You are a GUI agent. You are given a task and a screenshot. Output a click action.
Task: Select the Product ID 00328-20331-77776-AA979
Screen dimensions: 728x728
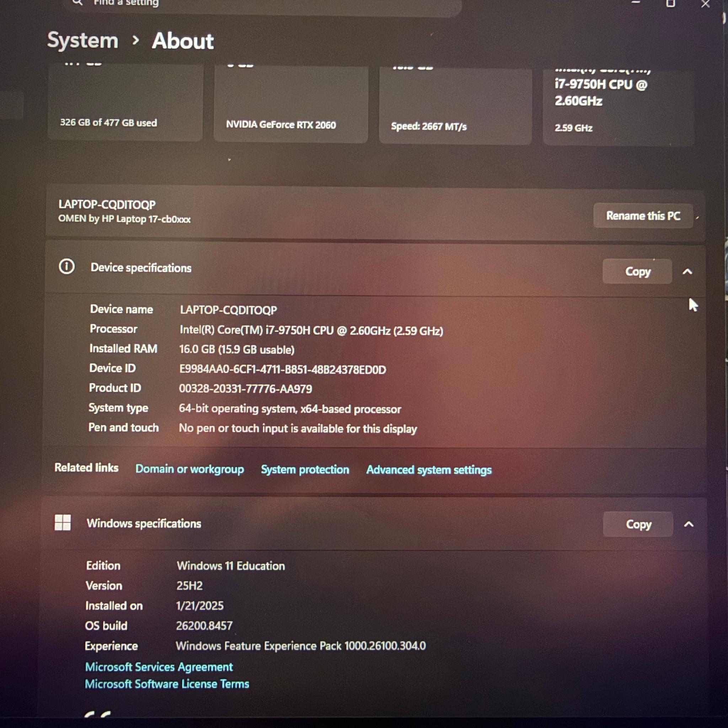pyautogui.click(x=245, y=389)
